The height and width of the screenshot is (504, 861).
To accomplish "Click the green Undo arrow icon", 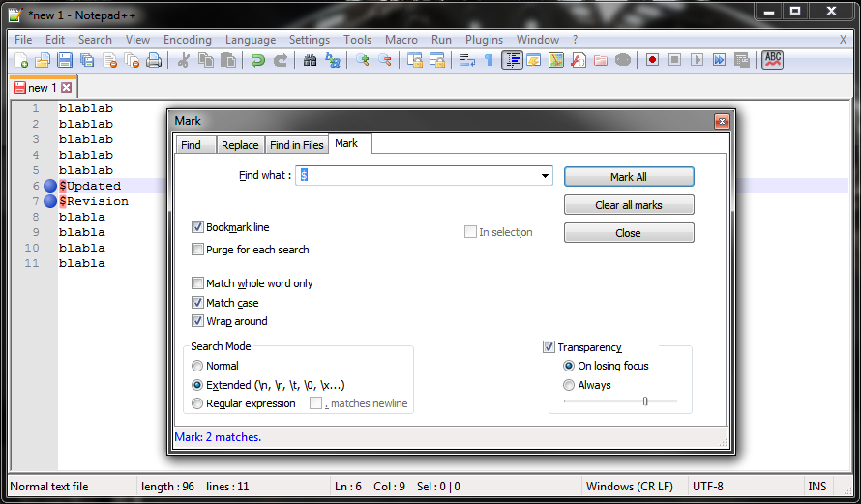I will (x=257, y=60).
